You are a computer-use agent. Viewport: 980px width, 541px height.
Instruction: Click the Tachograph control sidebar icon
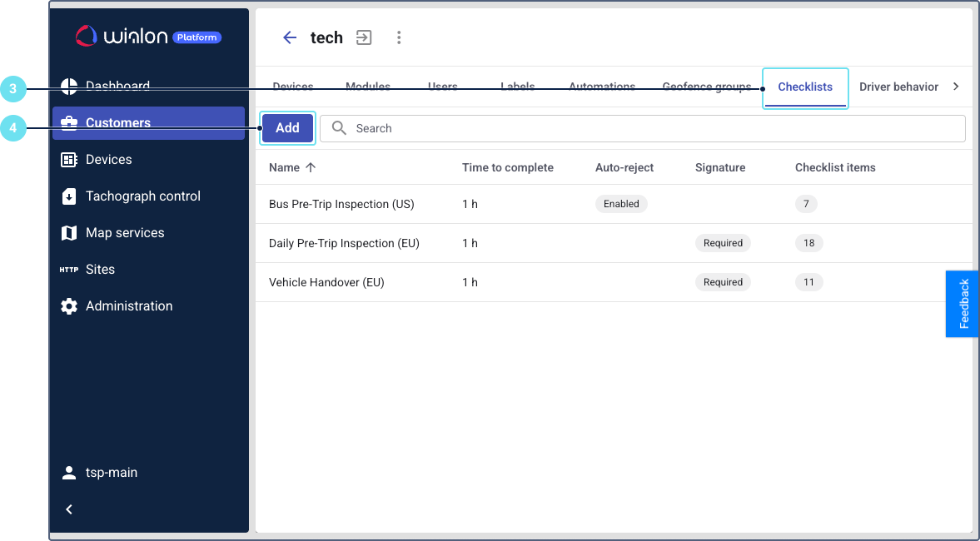click(69, 196)
